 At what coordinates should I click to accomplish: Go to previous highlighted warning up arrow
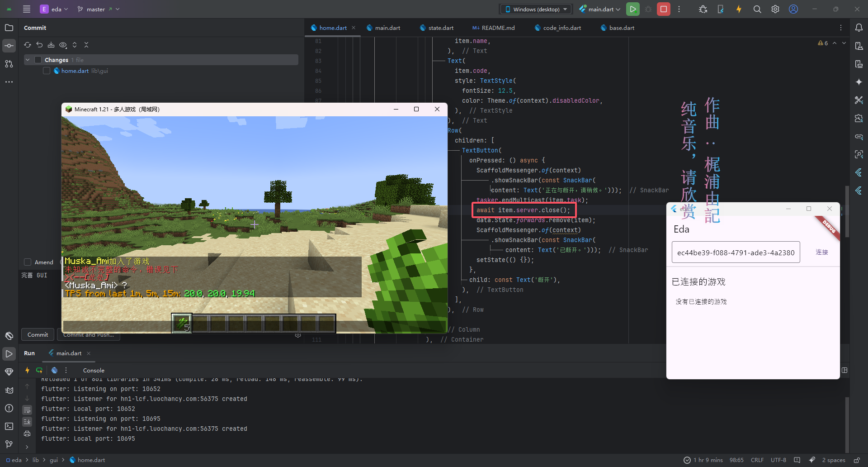coord(835,43)
